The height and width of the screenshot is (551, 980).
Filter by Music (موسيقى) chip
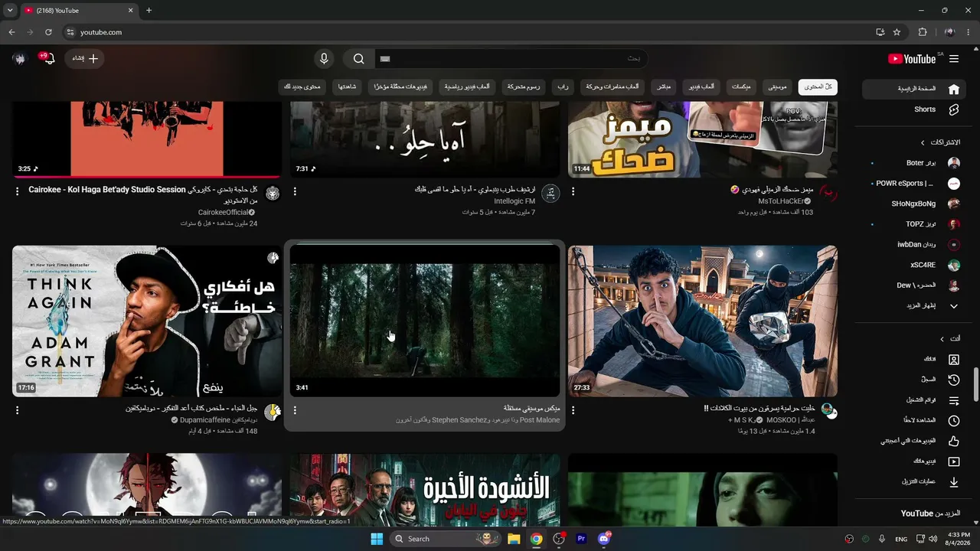point(777,87)
